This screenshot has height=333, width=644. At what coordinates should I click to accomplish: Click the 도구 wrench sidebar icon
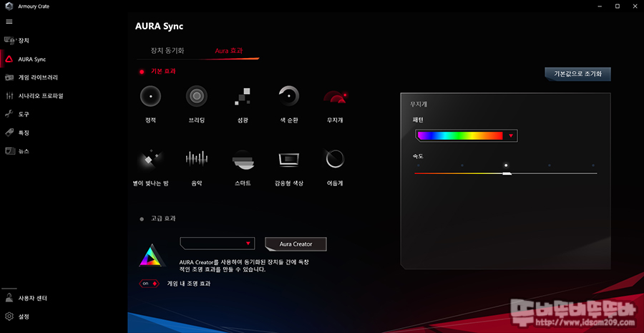click(9, 115)
